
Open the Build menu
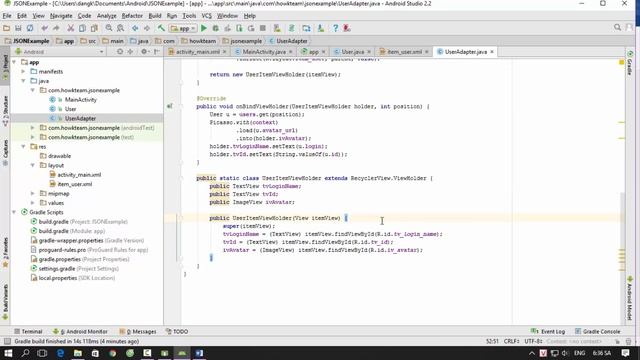coord(155,16)
